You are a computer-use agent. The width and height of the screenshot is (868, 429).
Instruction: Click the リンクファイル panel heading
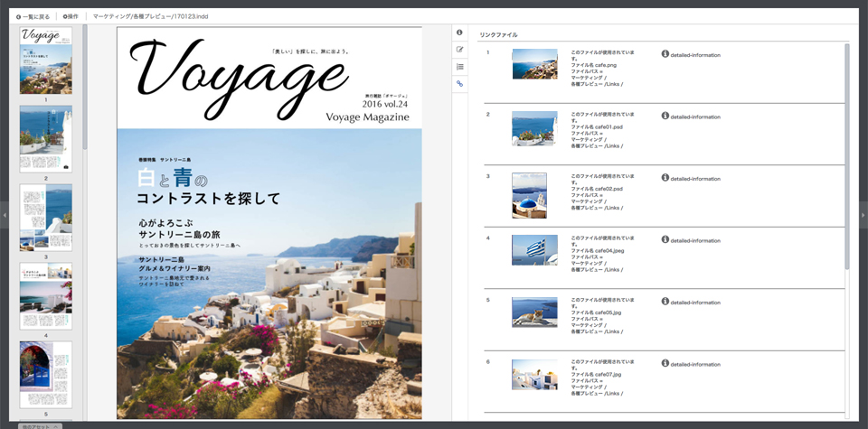coord(498,35)
